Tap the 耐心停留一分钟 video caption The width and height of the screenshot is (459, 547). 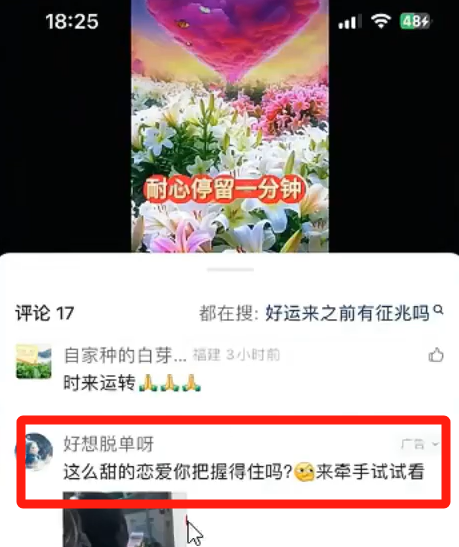pyautogui.click(x=224, y=189)
